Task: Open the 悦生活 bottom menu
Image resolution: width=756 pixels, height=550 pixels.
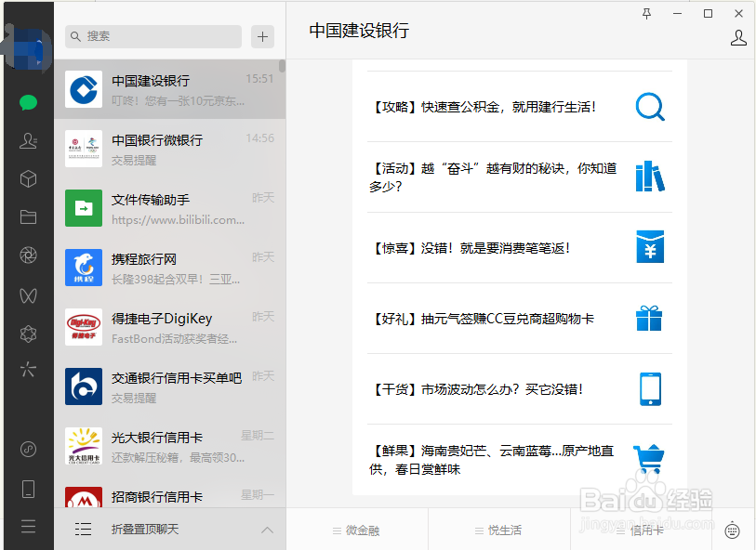Action: pyautogui.click(x=498, y=530)
